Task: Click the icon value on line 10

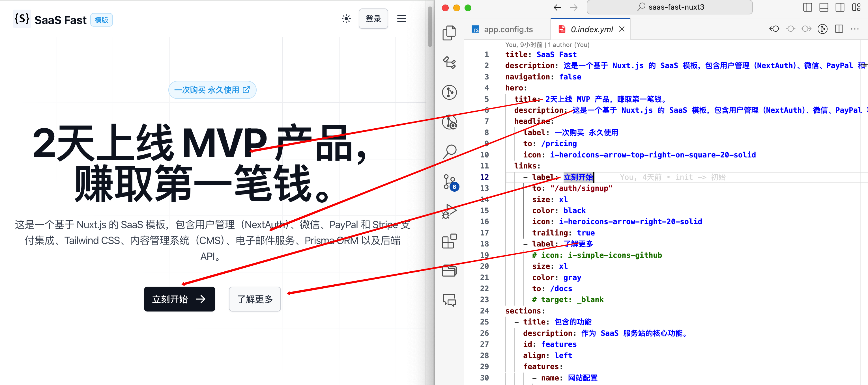Action: pyautogui.click(x=653, y=155)
